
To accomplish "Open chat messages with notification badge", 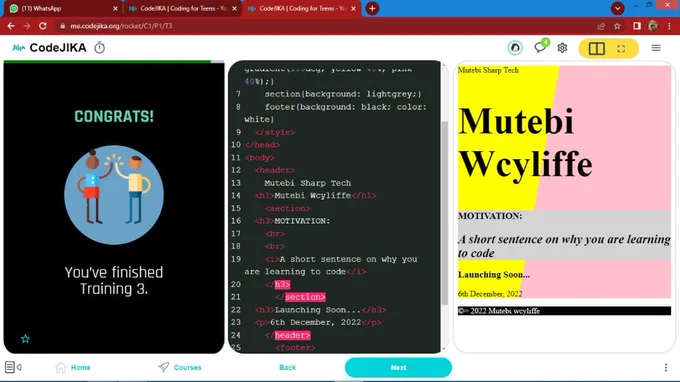I will 540,47.
